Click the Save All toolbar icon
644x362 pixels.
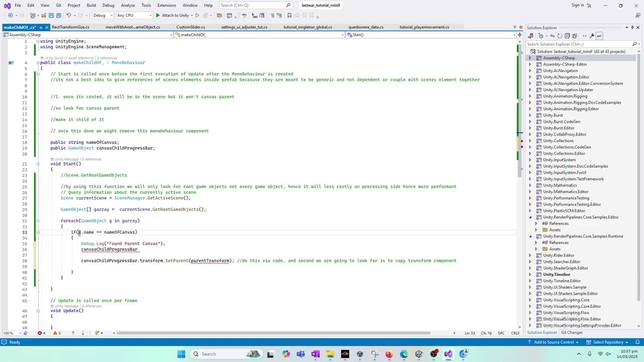tap(58, 16)
